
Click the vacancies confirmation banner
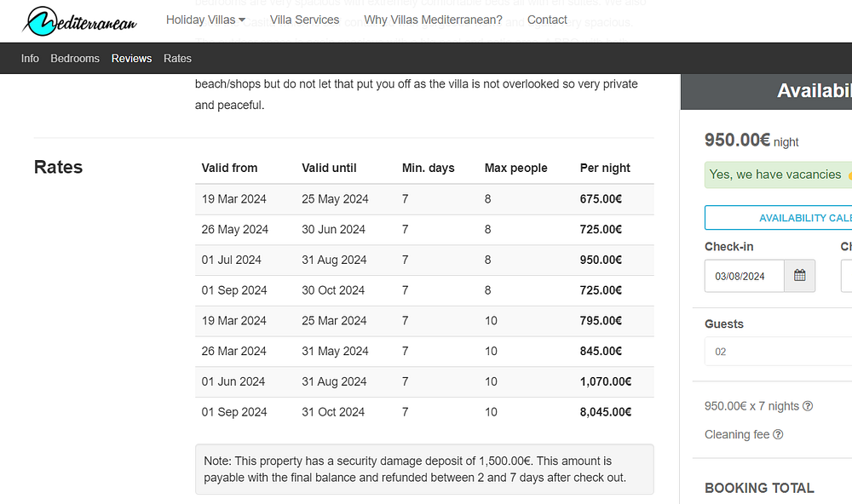pyautogui.click(x=777, y=175)
